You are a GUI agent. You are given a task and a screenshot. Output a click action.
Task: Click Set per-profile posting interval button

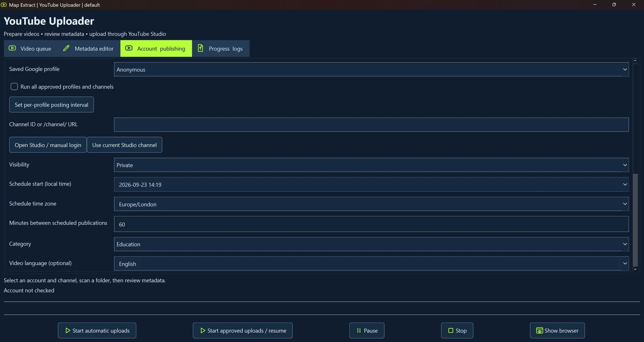pos(52,105)
